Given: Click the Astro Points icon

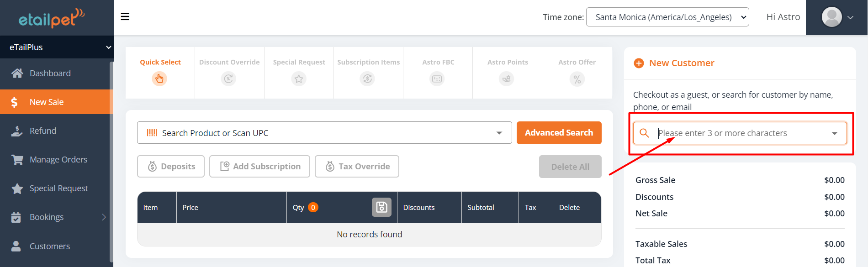Looking at the screenshot, I should [507, 79].
